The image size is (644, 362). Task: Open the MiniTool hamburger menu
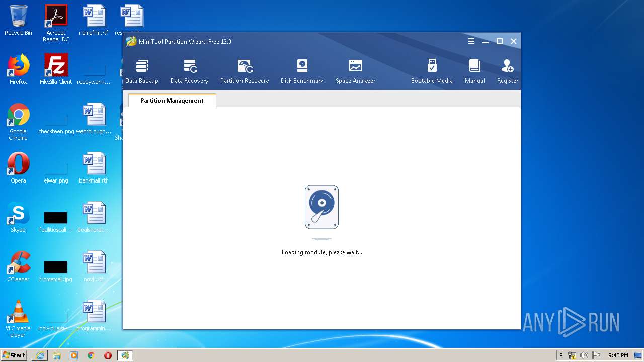point(471,41)
